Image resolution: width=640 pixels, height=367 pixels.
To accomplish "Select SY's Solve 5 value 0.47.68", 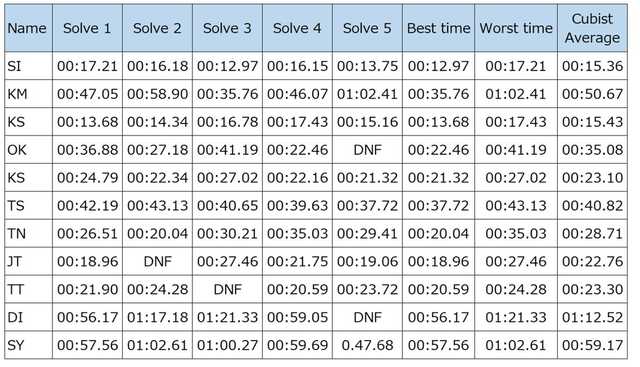I will (x=367, y=345).
